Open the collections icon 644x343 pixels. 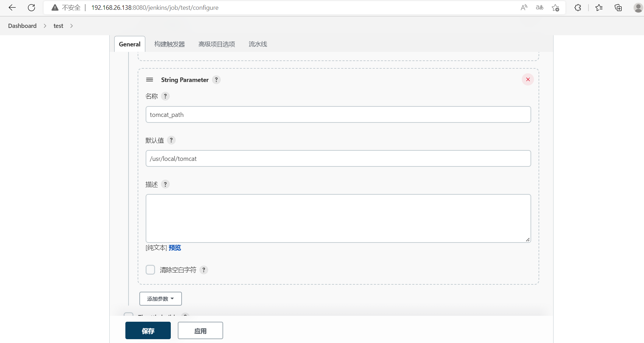click(618, 8)
